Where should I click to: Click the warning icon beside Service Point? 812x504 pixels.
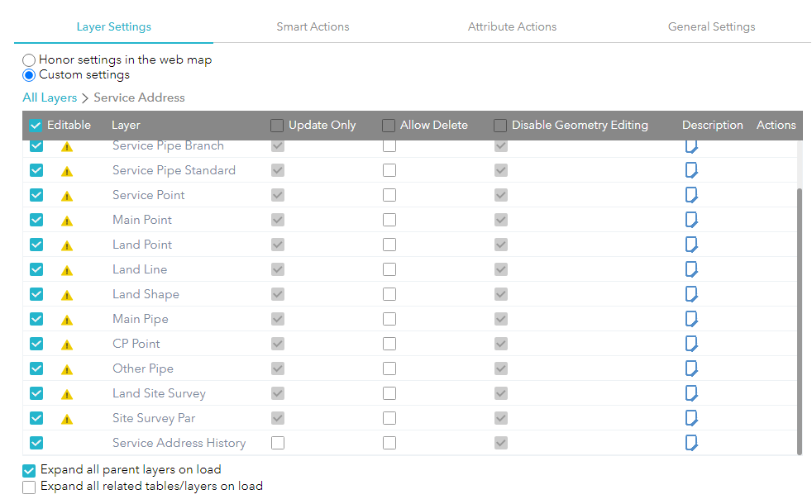coord(67,195)
